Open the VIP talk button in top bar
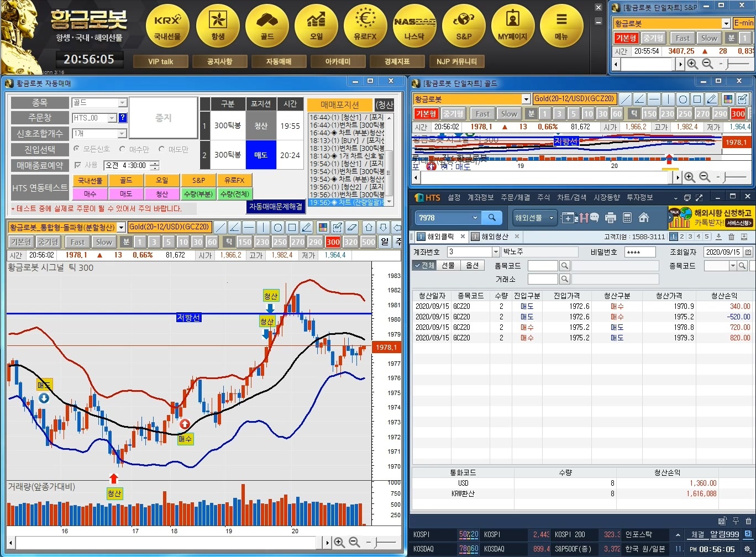The height and width of the screenshot is (557, 756). tap(160, 61)
